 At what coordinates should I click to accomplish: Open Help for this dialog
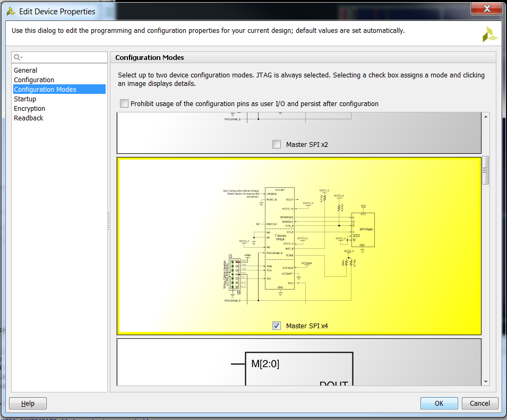coord(28,403)
